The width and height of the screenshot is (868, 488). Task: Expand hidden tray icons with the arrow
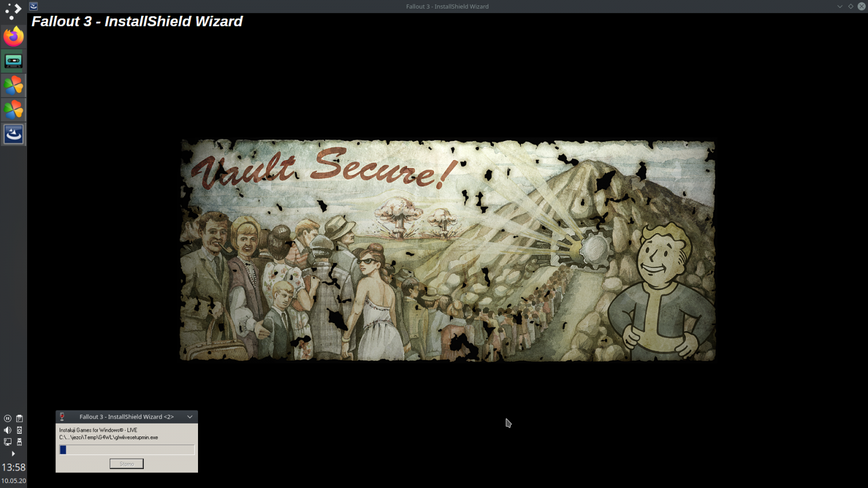tap(13, 453)
